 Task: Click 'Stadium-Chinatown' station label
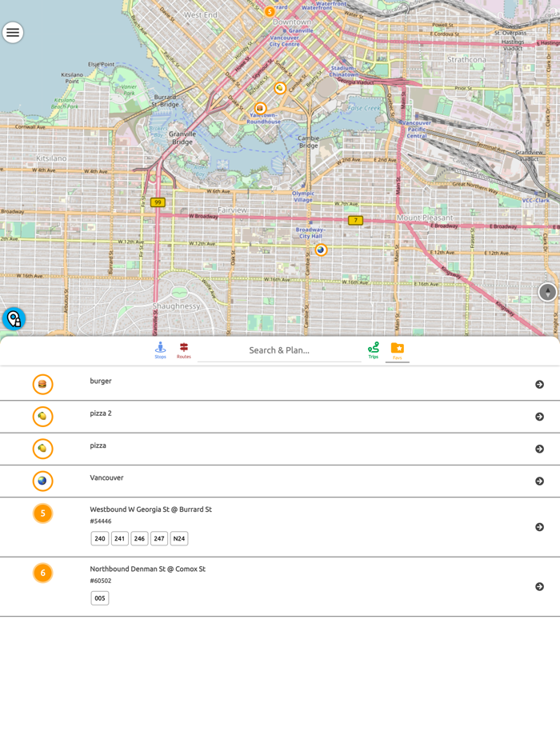345,71
